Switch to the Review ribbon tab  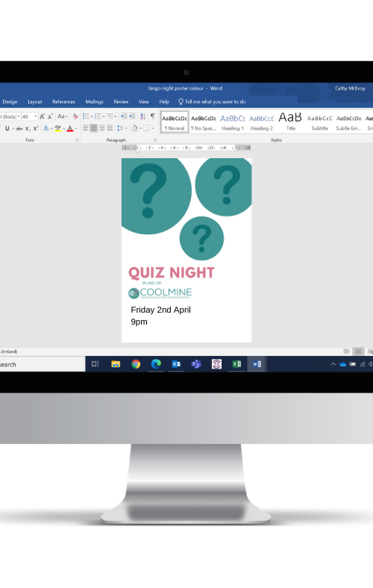[121, 101]
